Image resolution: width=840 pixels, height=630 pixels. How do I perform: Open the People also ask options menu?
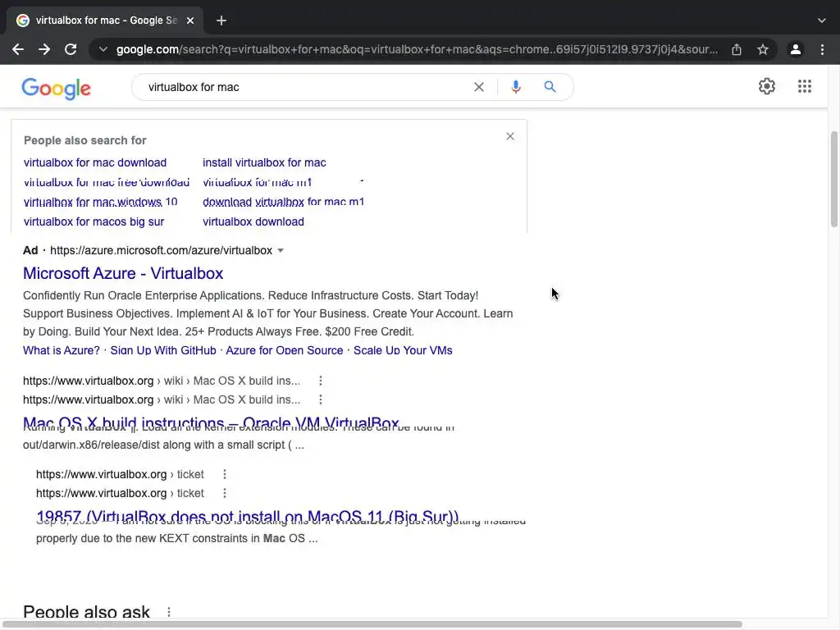click(x=169, y=612)
